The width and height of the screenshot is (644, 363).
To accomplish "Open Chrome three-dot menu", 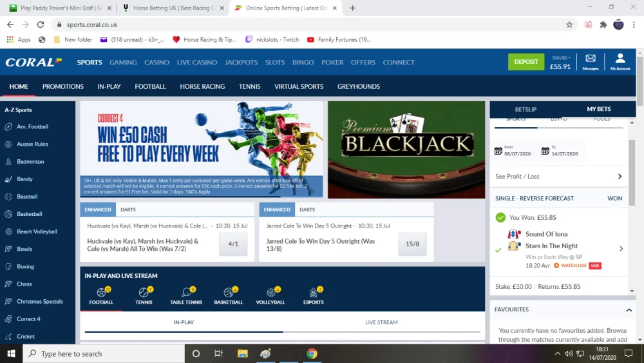I will (x=634, y=25).
